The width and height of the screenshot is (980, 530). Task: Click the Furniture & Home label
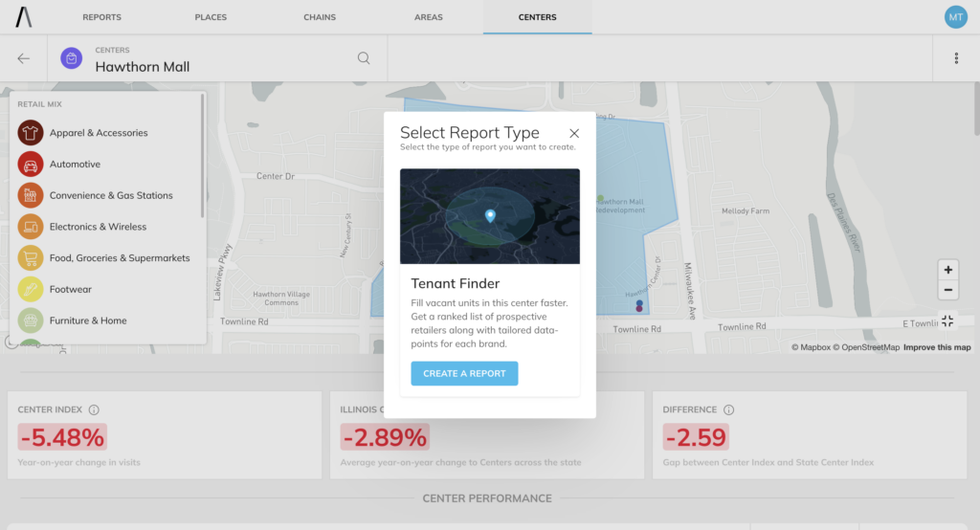pos(88,320)
